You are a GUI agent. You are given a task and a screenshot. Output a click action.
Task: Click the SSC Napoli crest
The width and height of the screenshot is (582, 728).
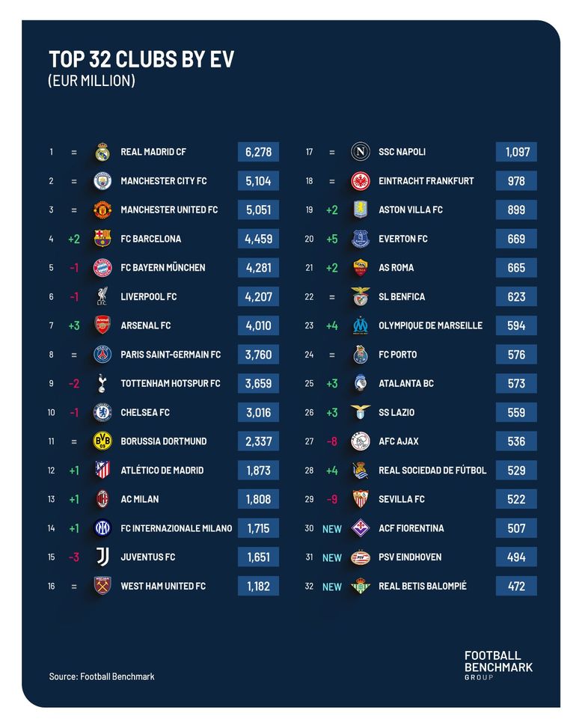point(361,152)
